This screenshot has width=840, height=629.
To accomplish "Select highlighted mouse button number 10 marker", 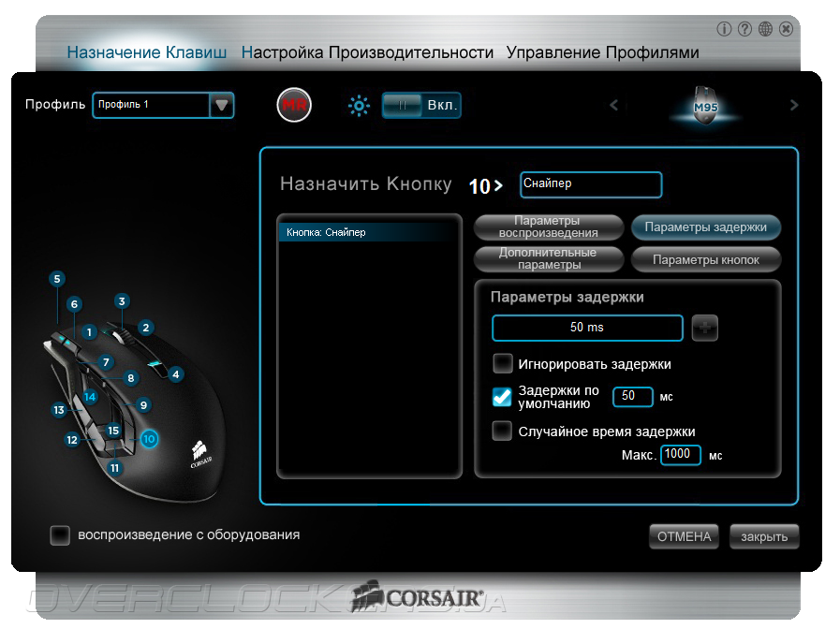I will [x=149, y=439].
